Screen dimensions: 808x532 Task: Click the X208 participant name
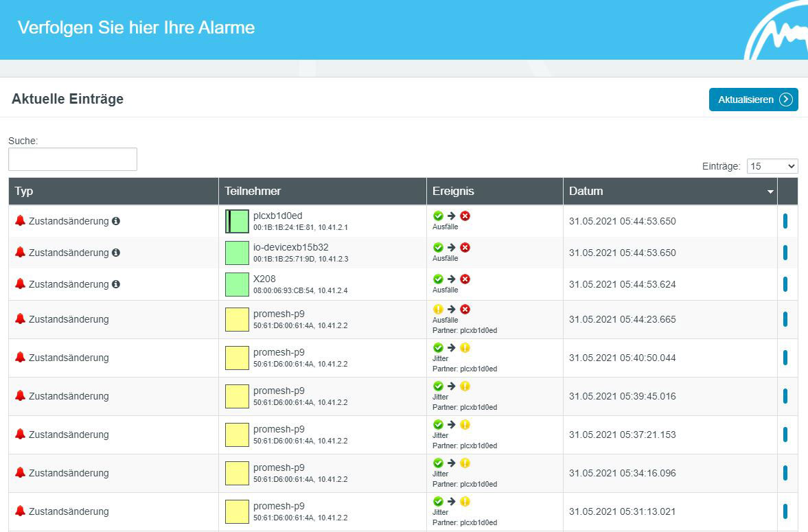pos(264,279)
